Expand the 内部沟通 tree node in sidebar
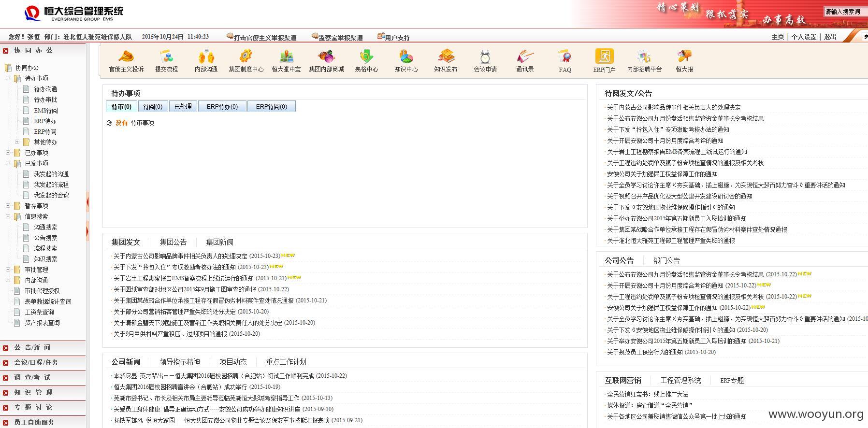 8,280
